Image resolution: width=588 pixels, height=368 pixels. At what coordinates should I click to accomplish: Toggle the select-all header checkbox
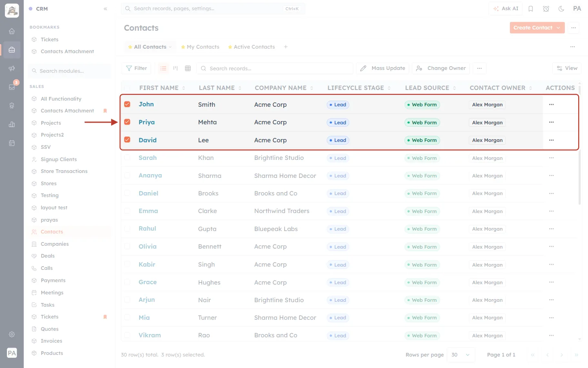(127, 88)
